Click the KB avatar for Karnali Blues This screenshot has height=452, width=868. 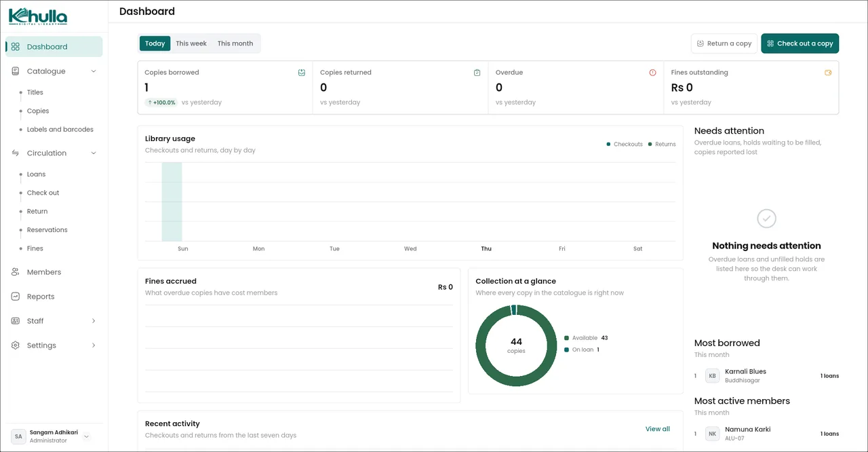(x=713, y=376)
